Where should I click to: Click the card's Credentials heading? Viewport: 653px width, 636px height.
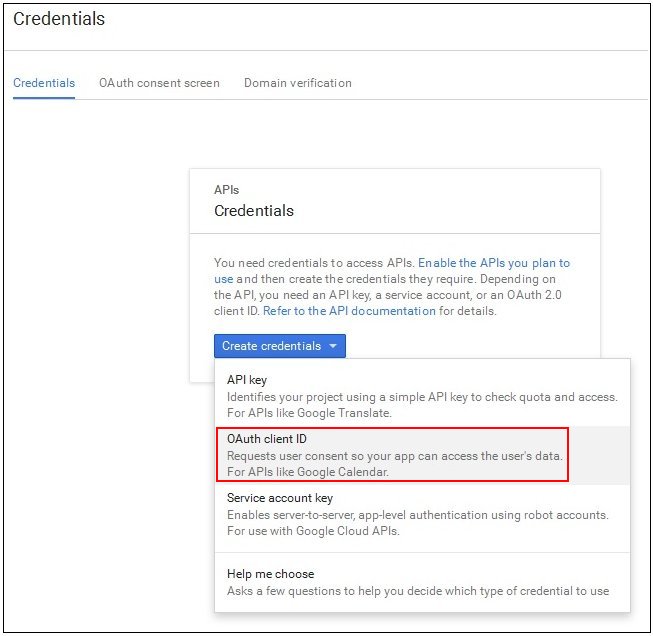[x=254, y=211]
